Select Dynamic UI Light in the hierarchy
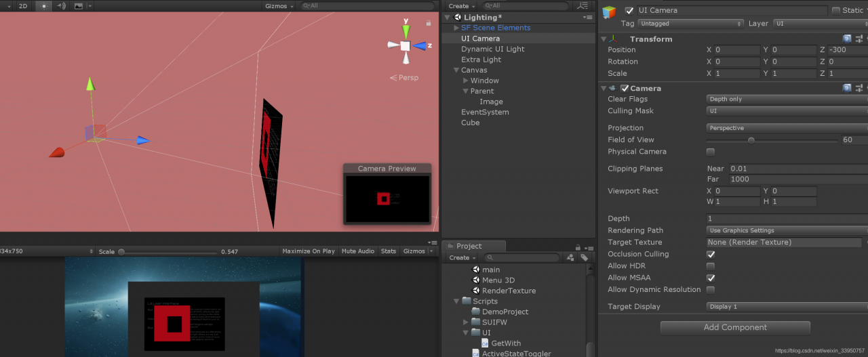The width and height of the screenshot is (868, 357). click(492, 49)
